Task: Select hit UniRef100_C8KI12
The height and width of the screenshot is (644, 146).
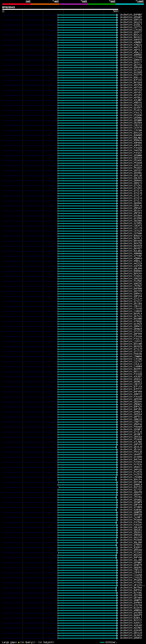Action: click(x=131, y=306)
